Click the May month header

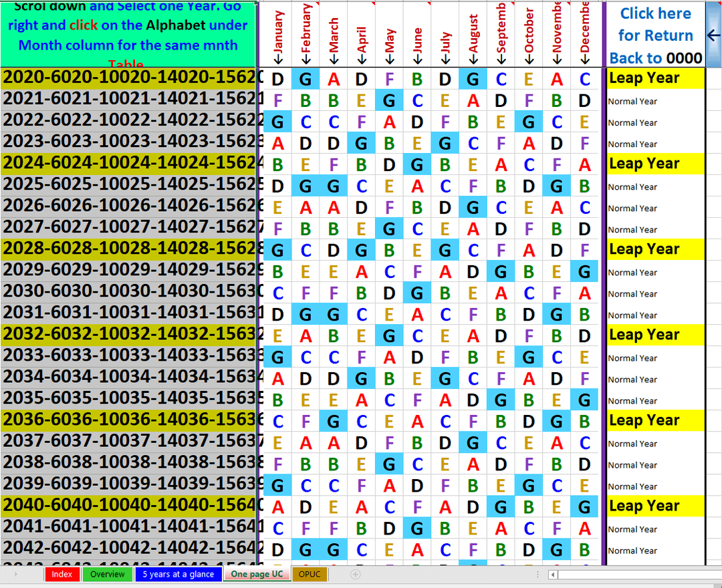(x=389, y=35)
